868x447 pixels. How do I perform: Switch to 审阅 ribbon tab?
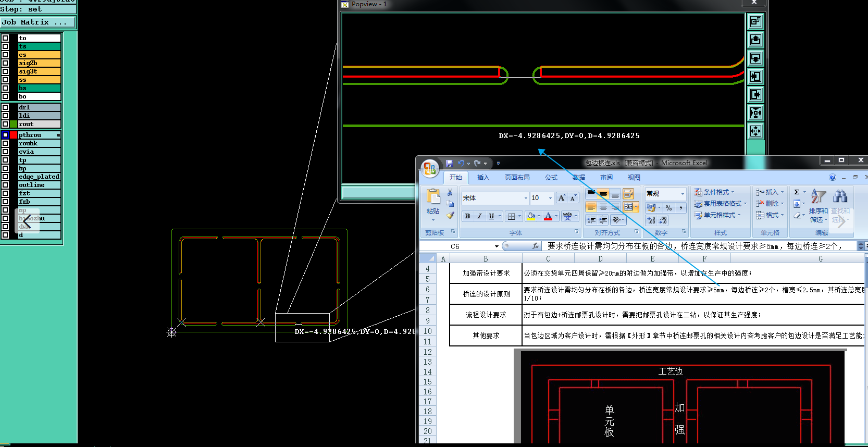(x=606, y=178)
